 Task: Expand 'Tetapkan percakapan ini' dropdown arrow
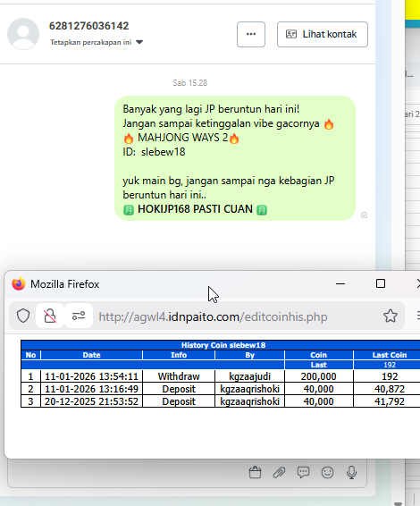[x=139, y=42]
